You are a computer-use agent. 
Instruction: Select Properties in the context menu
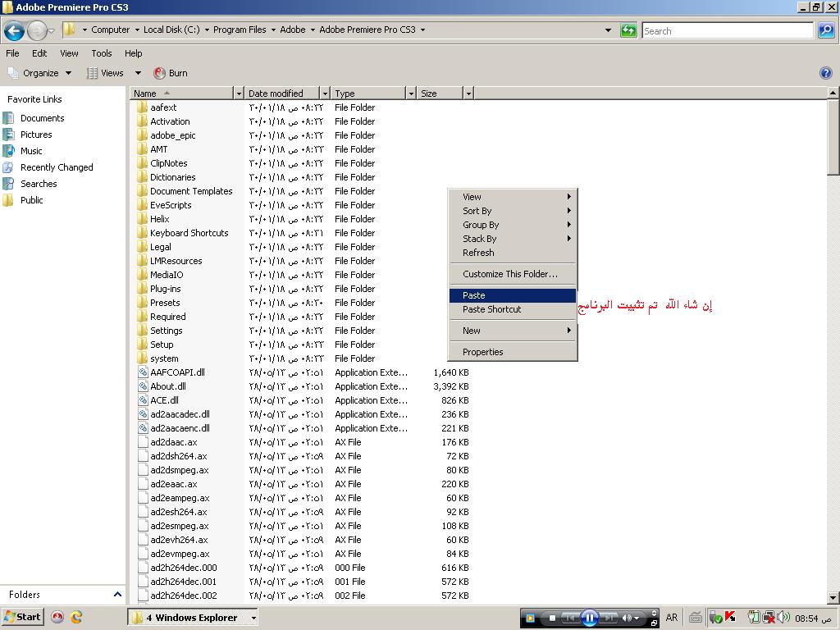pos(513,353)
